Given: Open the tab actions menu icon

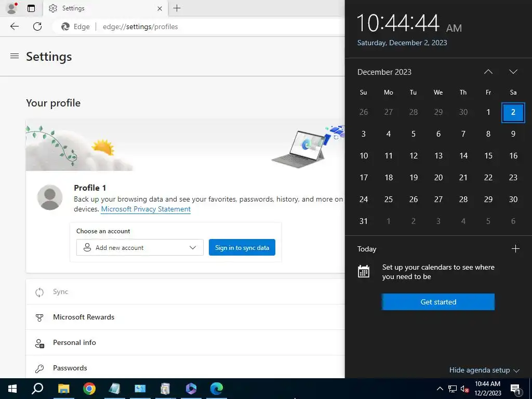Looking at the screenshot, I should click(x=31, y=8).
